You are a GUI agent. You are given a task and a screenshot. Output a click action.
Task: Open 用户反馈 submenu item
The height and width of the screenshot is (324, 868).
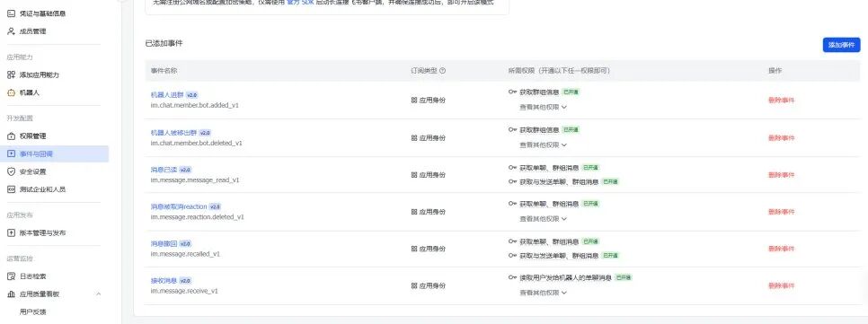coord(32,311)
